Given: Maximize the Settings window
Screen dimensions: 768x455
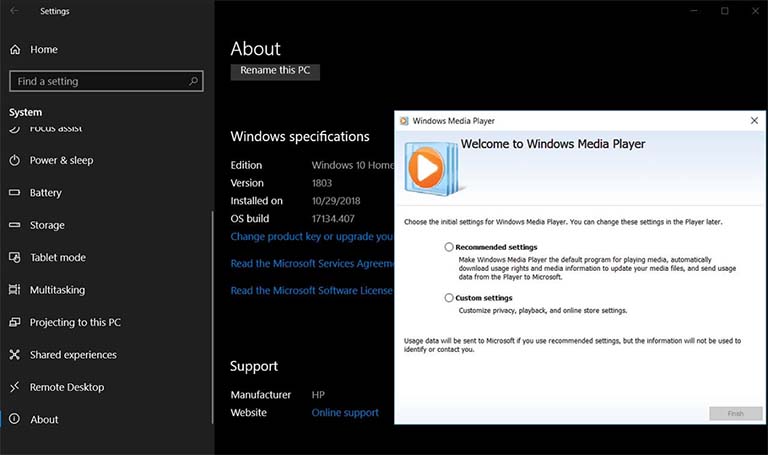Looking at the screenshot, I should (x=724, y=11).
